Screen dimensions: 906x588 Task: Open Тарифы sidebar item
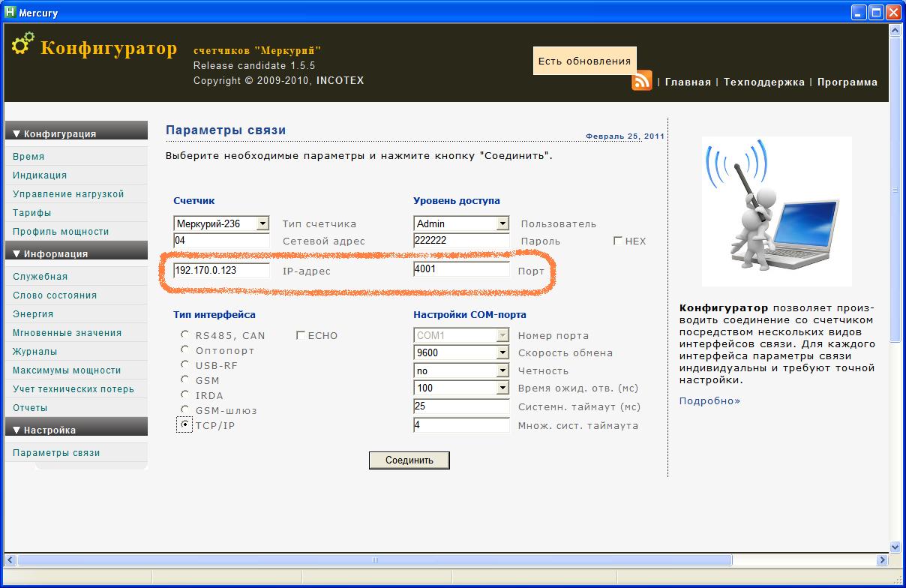(x=32, y=213)
